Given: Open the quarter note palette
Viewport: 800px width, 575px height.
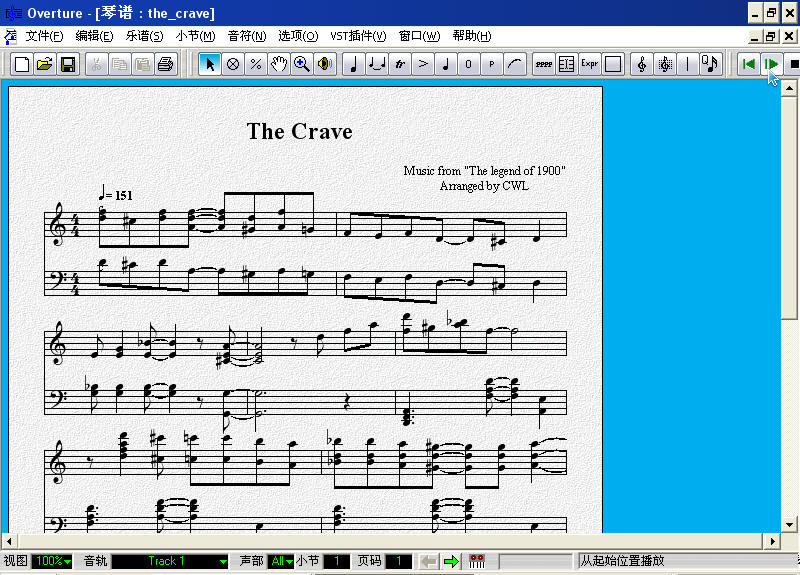Looking at the screenshot, I should click(354, 64).
